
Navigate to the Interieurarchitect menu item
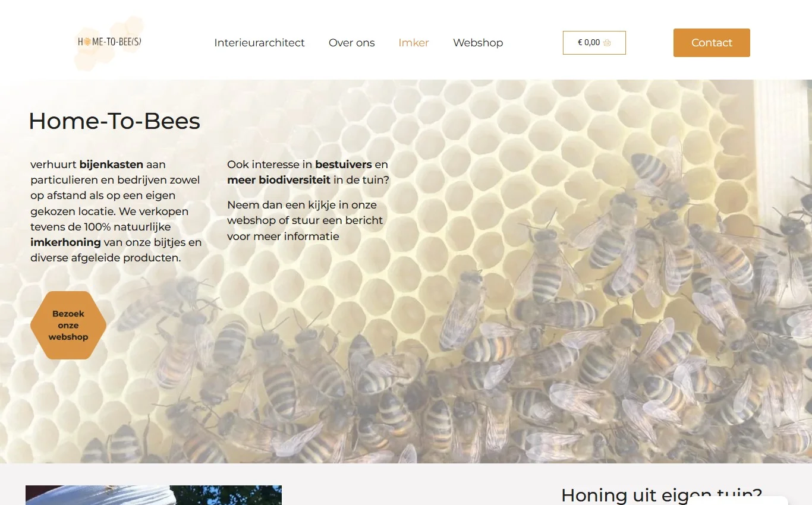pyautogui.click(x=259, y=42)
